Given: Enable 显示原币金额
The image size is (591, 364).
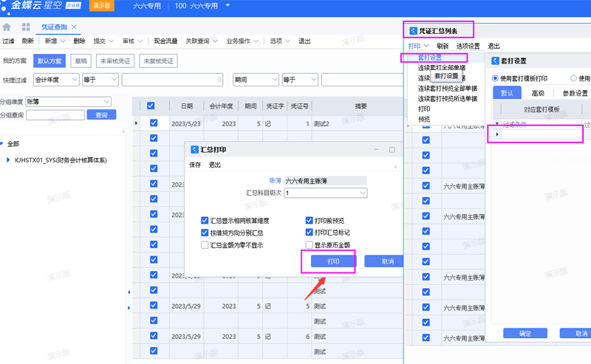Looking at the screenshot, I should pyautogui.click(x=309, y=245).
